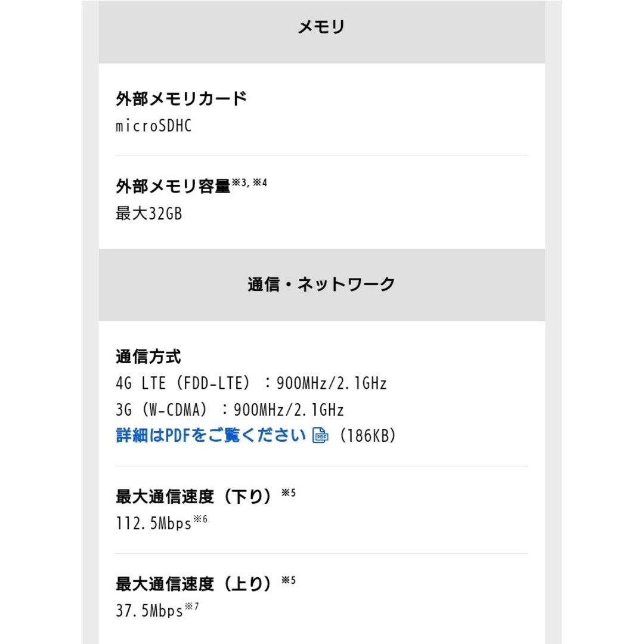
Task: Click the ※5 footnote beside 最大通信速度(下り)
Action: (x=289, y=493)
